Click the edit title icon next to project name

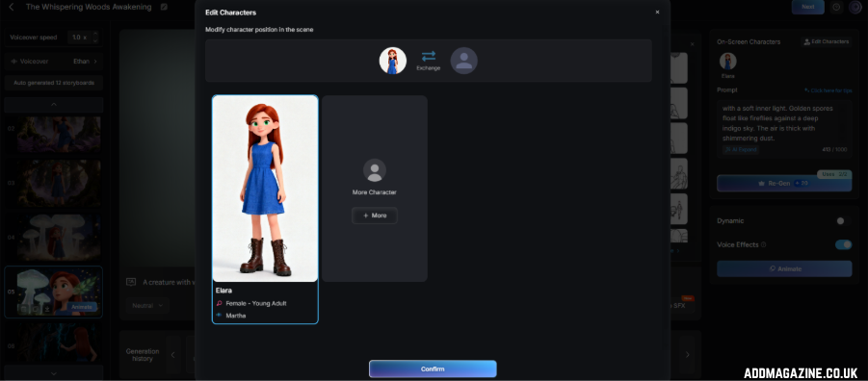tap(164, 7)
